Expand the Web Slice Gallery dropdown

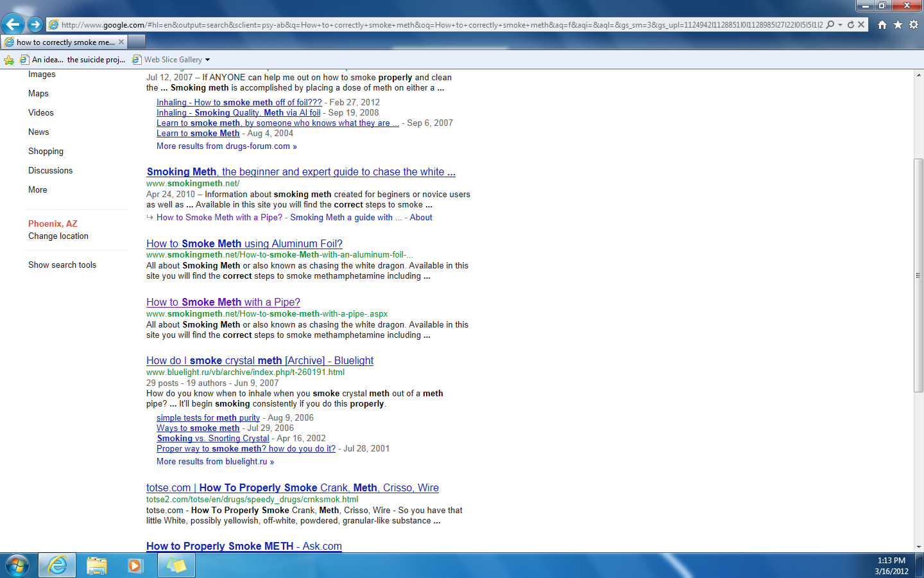(x=207, y=60)
